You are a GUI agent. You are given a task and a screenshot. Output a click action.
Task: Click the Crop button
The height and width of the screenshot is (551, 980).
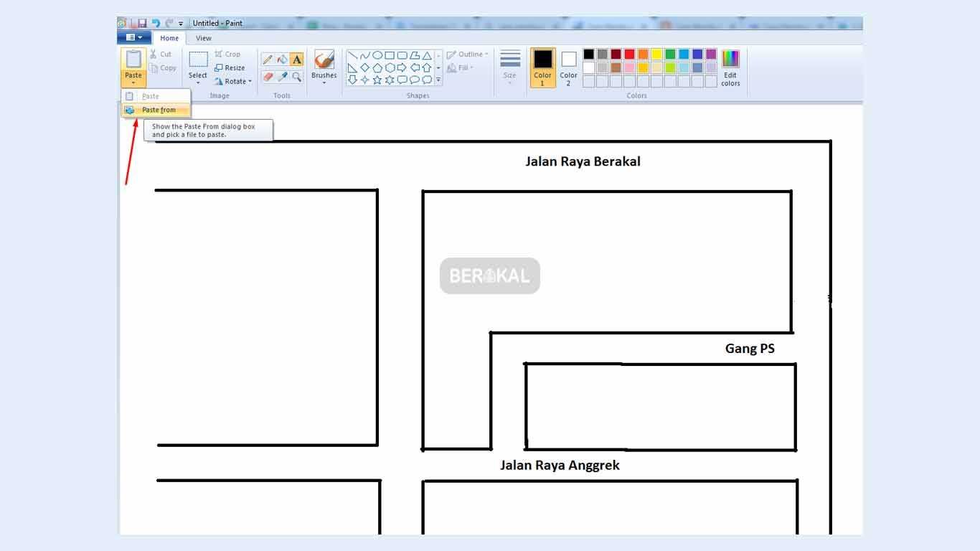[x=227, y=54]
